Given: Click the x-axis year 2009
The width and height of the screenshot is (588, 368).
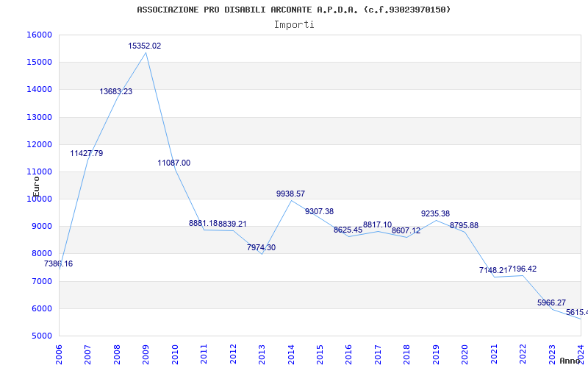Looking at the screenshot, I should [x=146, y=354].
